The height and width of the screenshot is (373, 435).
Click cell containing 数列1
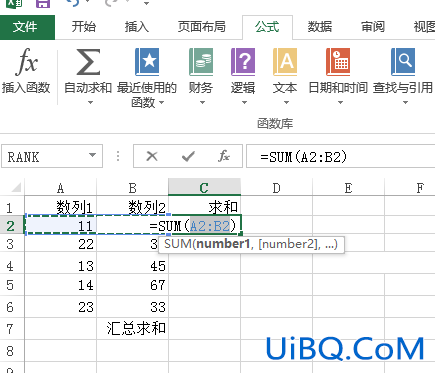tap(61, 207)
